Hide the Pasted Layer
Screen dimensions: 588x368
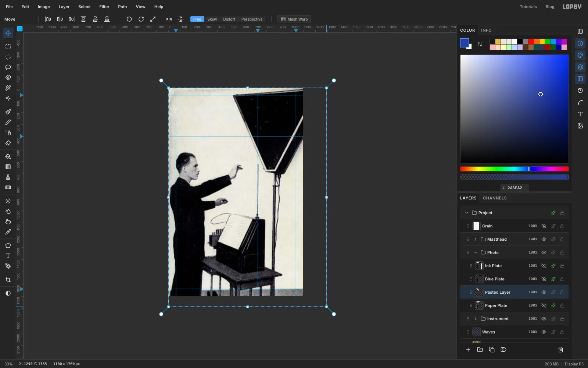pyautogui.click(x=544, y=292)
